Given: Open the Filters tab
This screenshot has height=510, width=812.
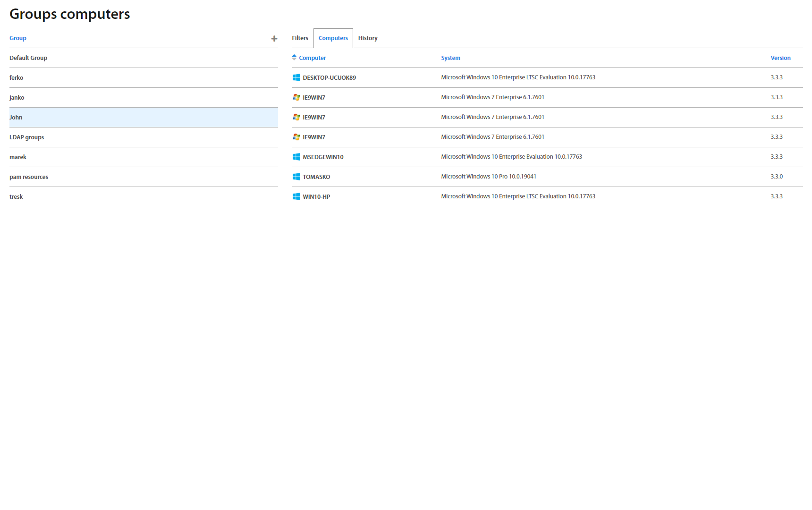Looking at the screenshot, I should 300,38.
